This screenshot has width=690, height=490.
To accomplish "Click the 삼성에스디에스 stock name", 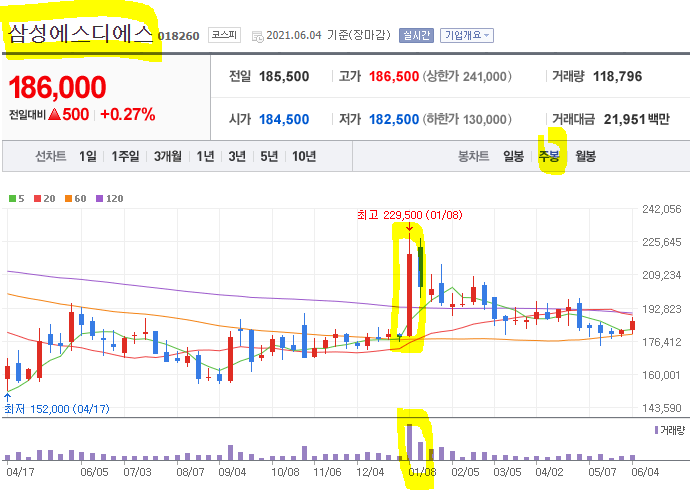I will [x=80, y=34].
